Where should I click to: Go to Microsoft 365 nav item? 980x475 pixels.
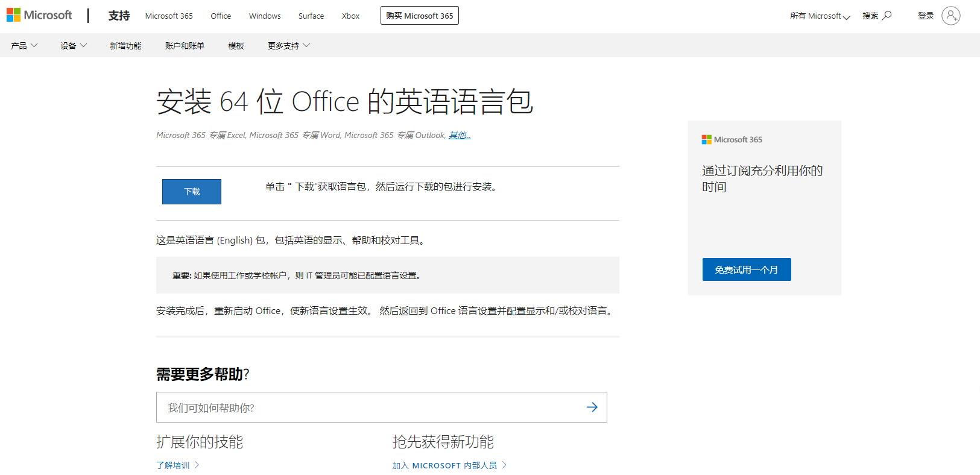tap(169, 16)
